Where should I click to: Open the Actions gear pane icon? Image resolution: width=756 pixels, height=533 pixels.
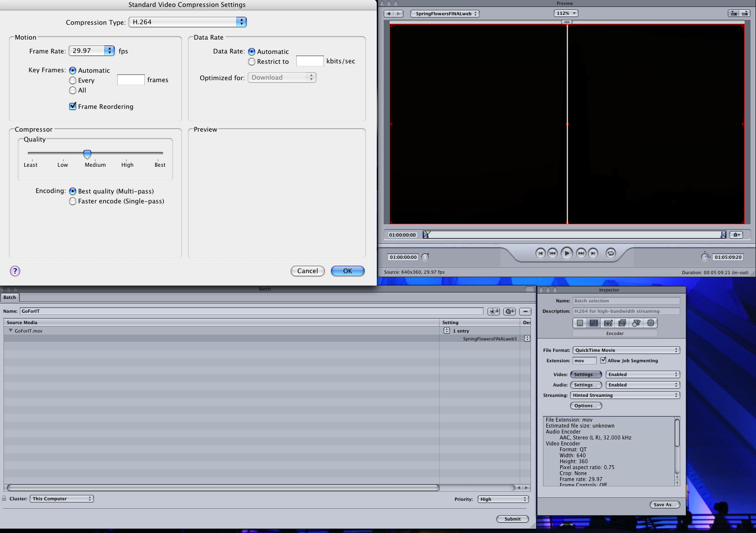coord(651,323)
